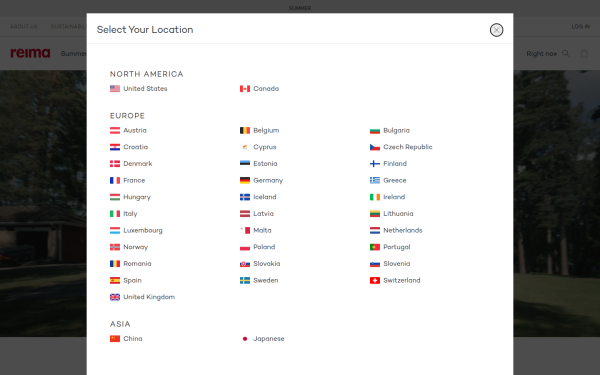Open the ABOUT US menu item
600x375 pixels.
24,26
